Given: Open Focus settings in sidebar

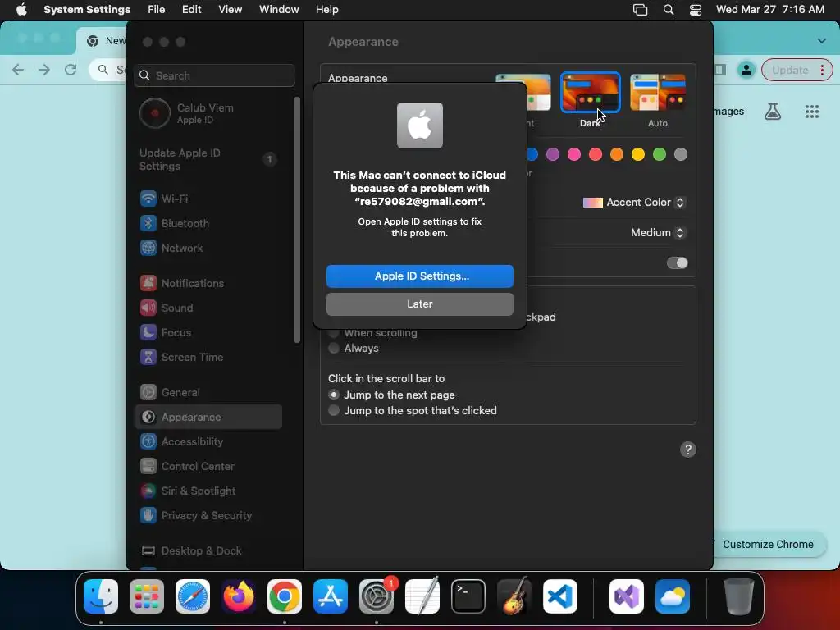Looking at the screenshot, I should point(209,333).
